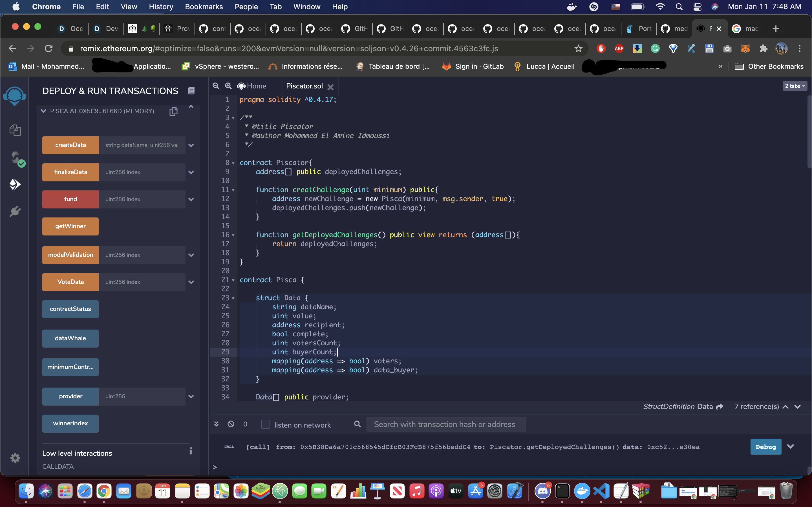Viewport: 812px width, 507px height.
Task: Open the Solidity compiler sidebar icon
Action: tap(15, 158)
